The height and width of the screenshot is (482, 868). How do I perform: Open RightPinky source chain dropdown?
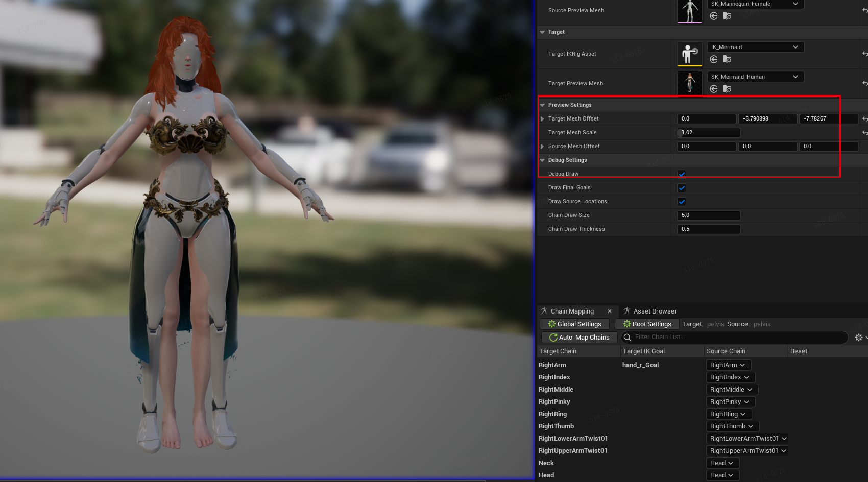(731, 402)
